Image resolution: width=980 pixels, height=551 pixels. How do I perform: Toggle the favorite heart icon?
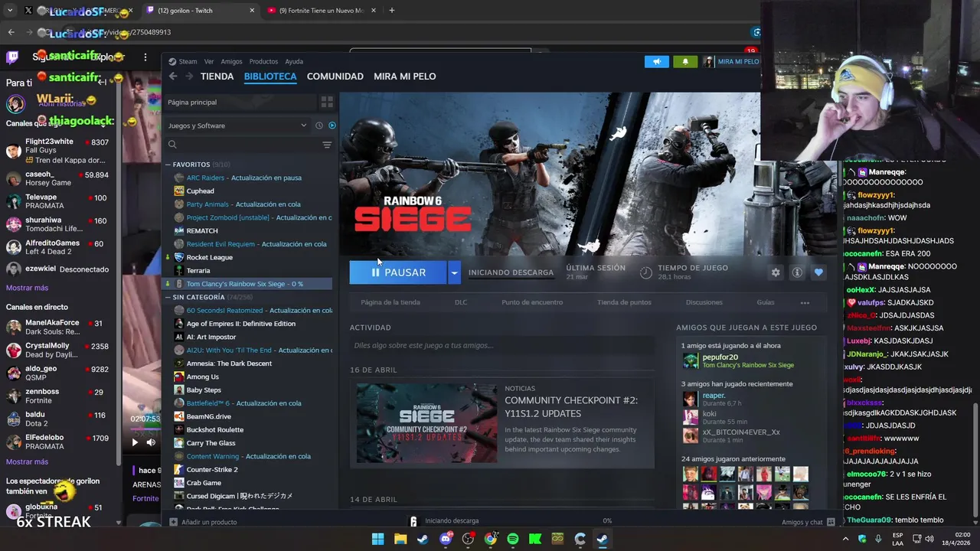[818, 272]
